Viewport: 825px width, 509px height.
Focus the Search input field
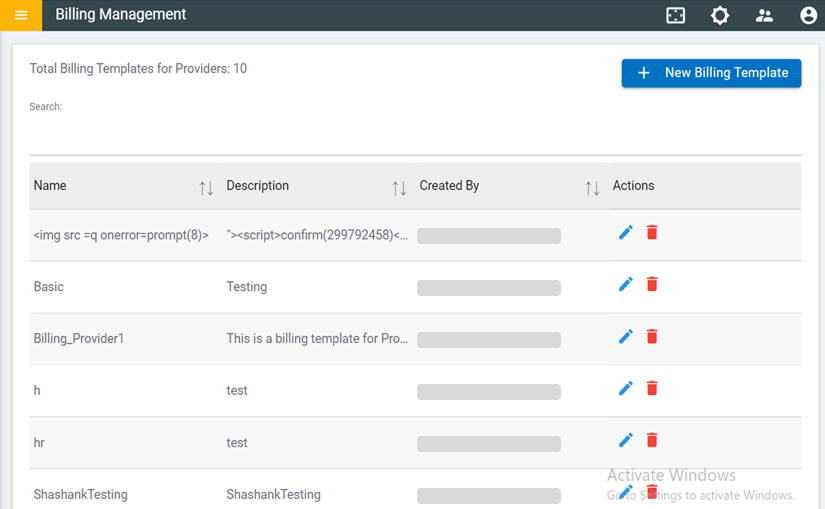tap(415, 135)
